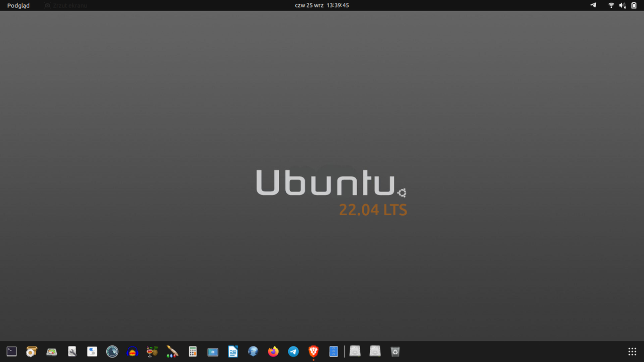Open LibreOffice Writer from the dock
The image size is (644, 362).
[233, 352]
